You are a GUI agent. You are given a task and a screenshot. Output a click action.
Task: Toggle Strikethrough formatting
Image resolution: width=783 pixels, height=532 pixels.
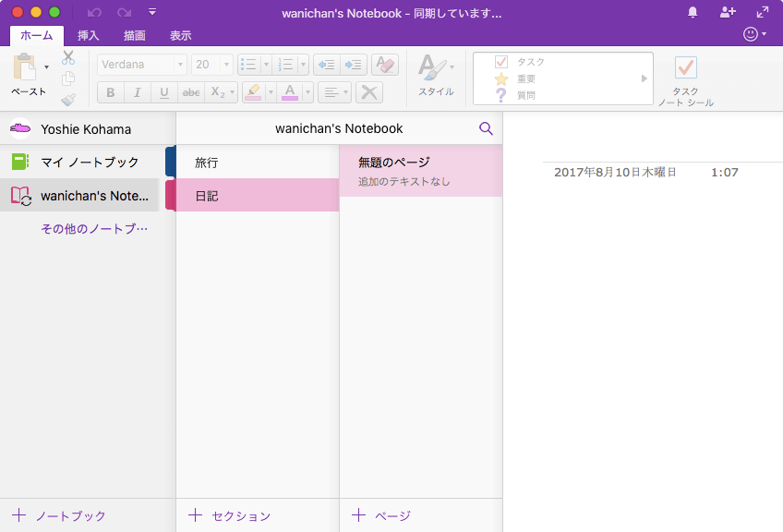(191, 92)
